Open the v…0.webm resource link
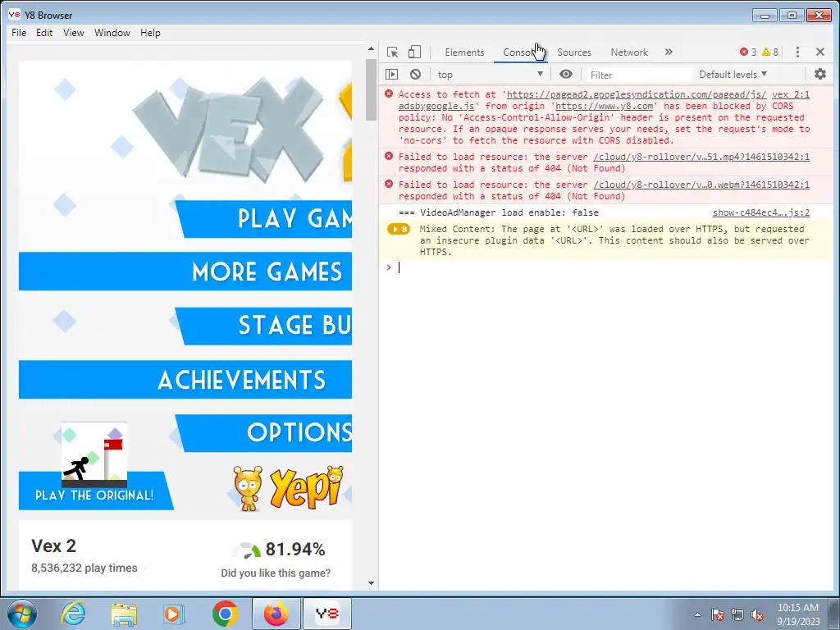The image size is (840, 630). [x=701, y=185]
